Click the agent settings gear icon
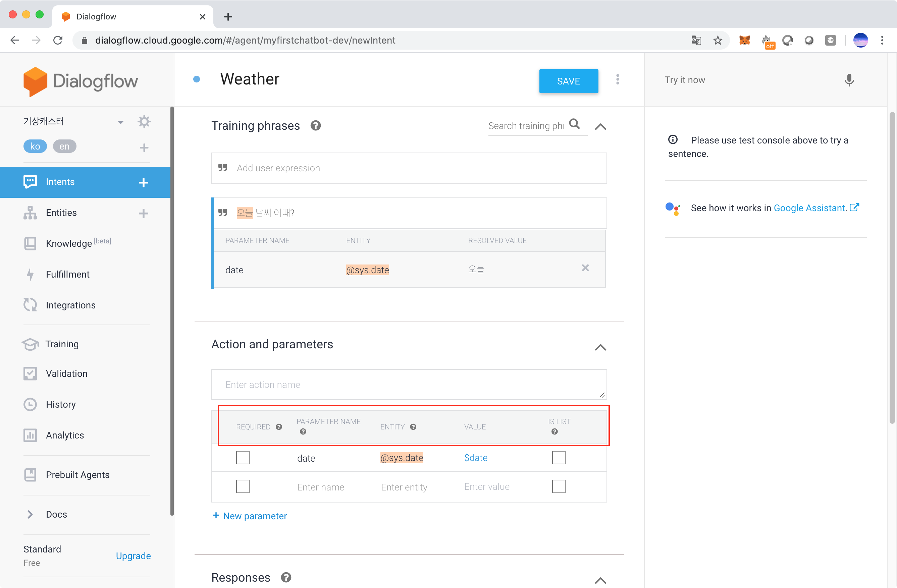Viewport: 897px width, 588px height. 144,122
